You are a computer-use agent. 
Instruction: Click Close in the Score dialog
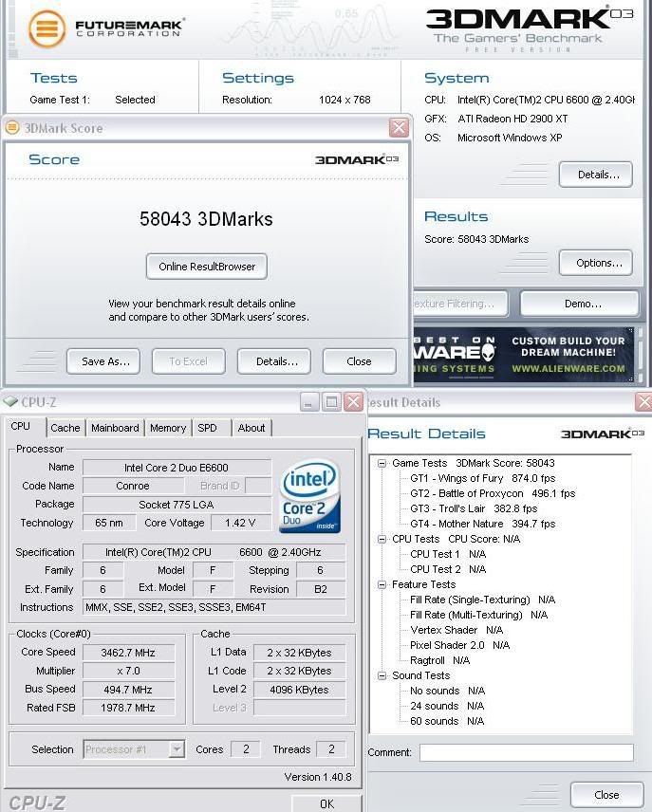[x=359, y=361]
